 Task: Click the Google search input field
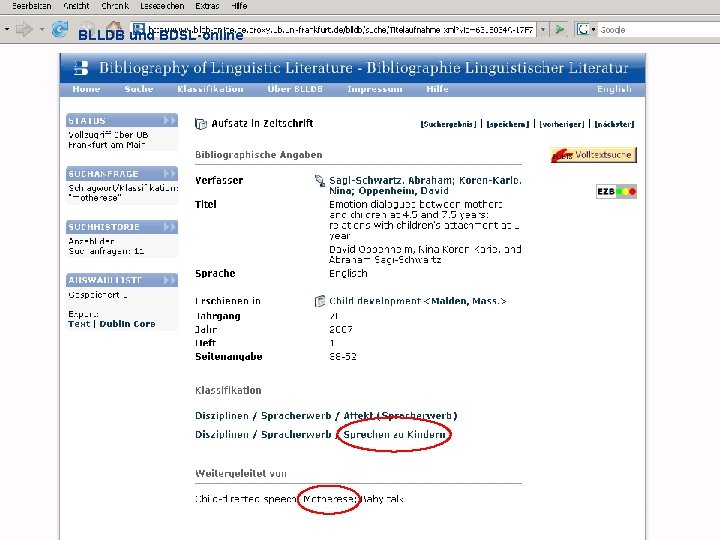[659, 30]
